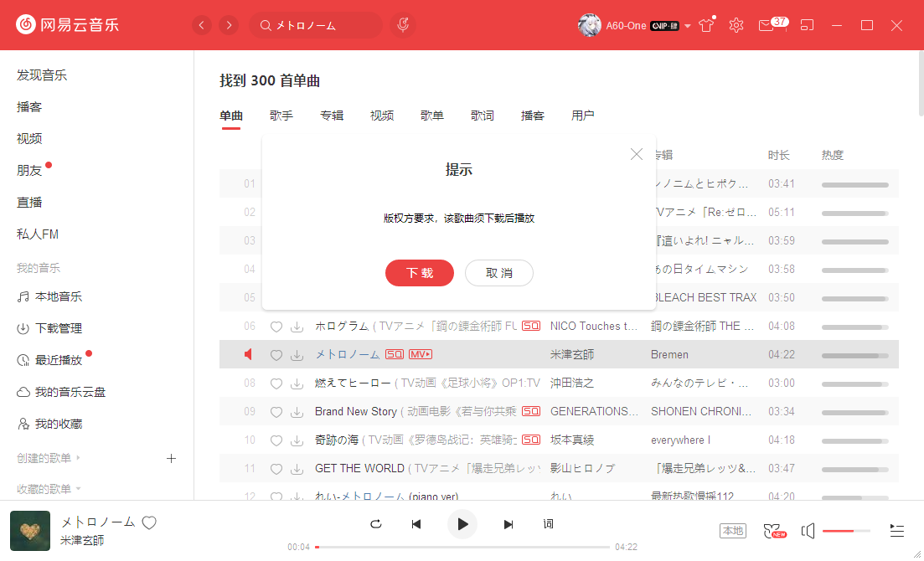Open the MV badge for メトロノーム
The image size is (924, 561).
[x=421, y=354]
